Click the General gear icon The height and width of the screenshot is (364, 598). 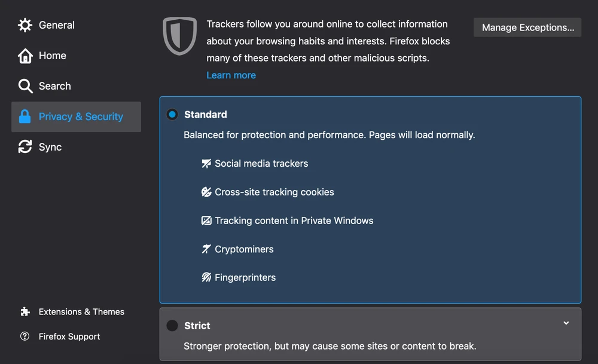pyautogui.click(x=25, y=25)
